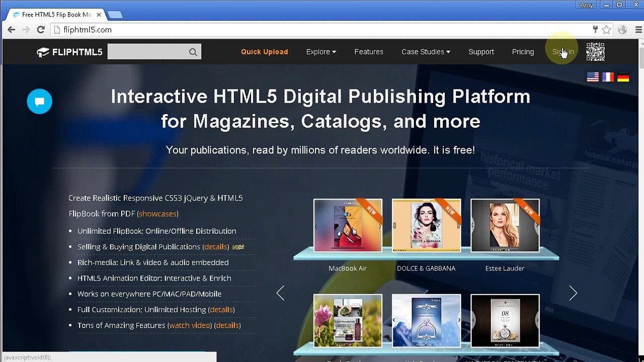This screenshot has height=362, width=644.
Task: Open Quick Upload in navigation
Action: pyautogui.click(x=264, y=52)
